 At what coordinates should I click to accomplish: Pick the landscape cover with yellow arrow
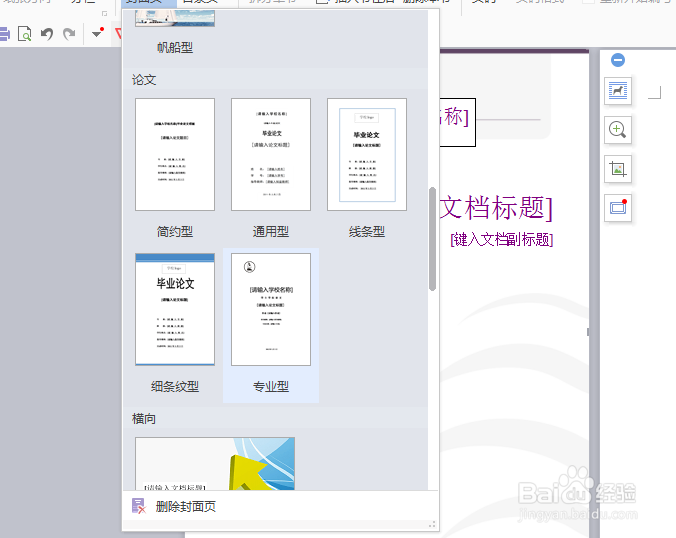(215, 463)
